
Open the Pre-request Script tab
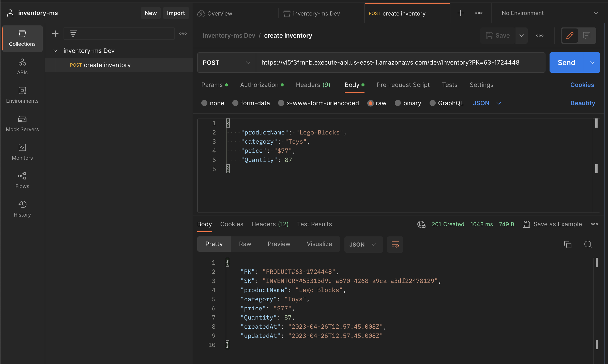point(403,85)
